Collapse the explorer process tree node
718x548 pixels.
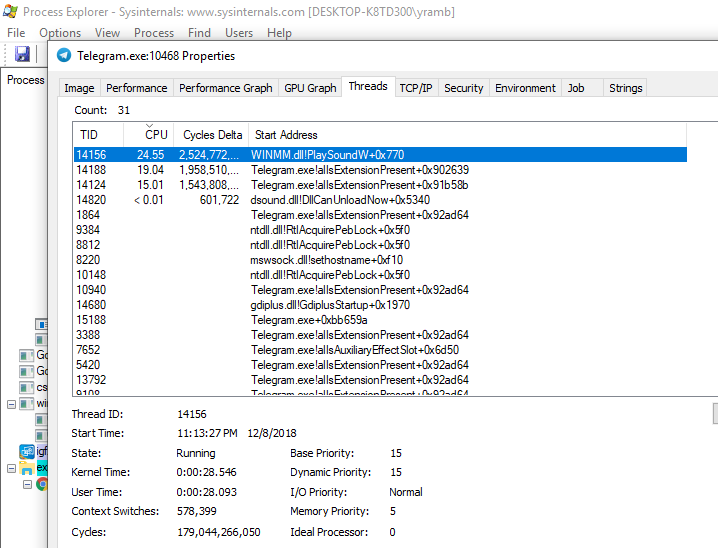11,468
